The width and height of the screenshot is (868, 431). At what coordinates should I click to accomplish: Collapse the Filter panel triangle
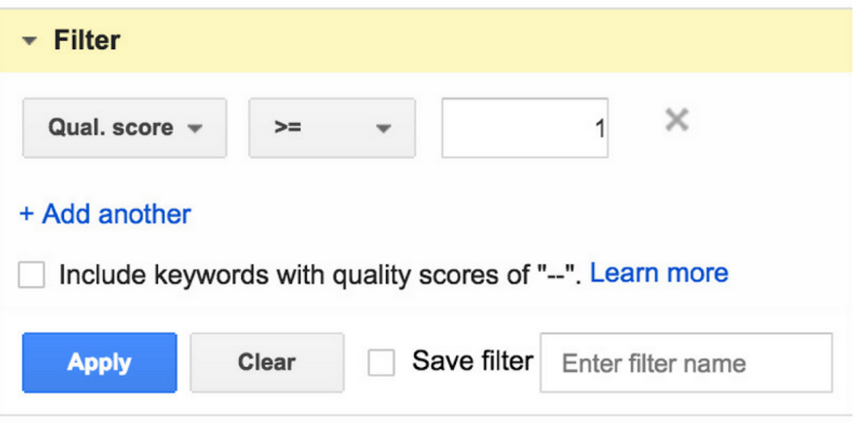pyautogui.click(x=31, y=41)
